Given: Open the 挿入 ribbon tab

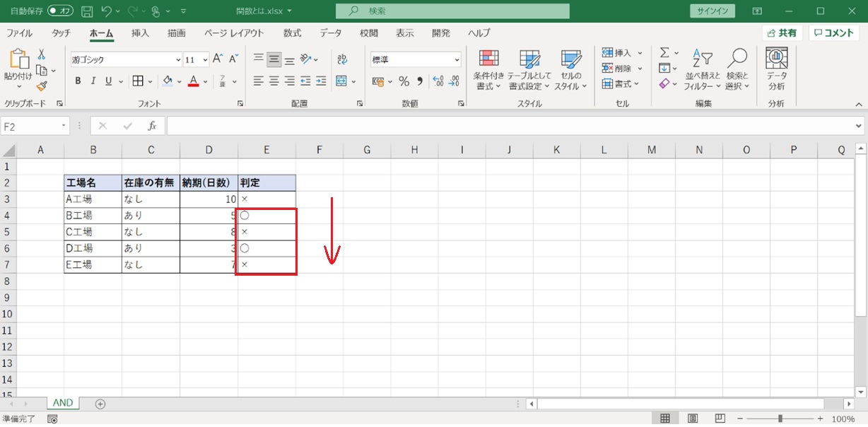Looking at the screenshot, I should point(140,33).
